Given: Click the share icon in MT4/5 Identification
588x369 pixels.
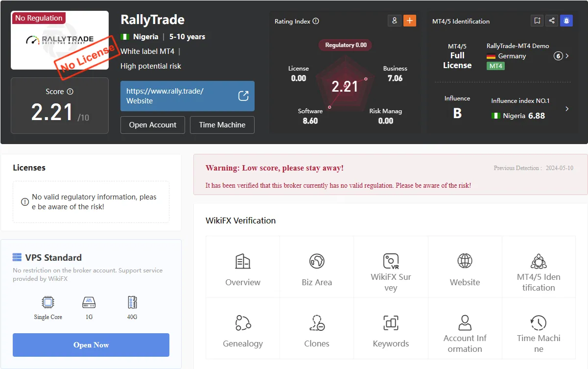Looking at the screenshot, I should (x=552, y=21).
